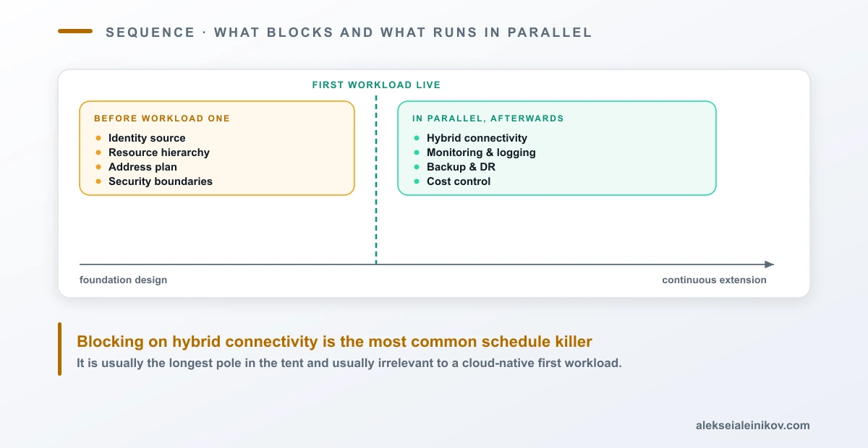Click the orange bullet beside Security boundaries

(x=98, y=181)
